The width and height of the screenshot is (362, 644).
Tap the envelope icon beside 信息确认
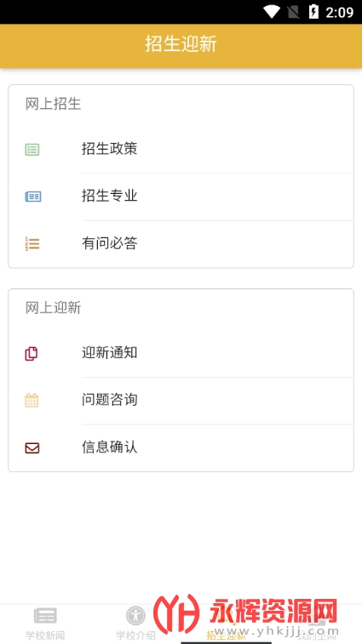pyautogui.click(x=32, y=448)
